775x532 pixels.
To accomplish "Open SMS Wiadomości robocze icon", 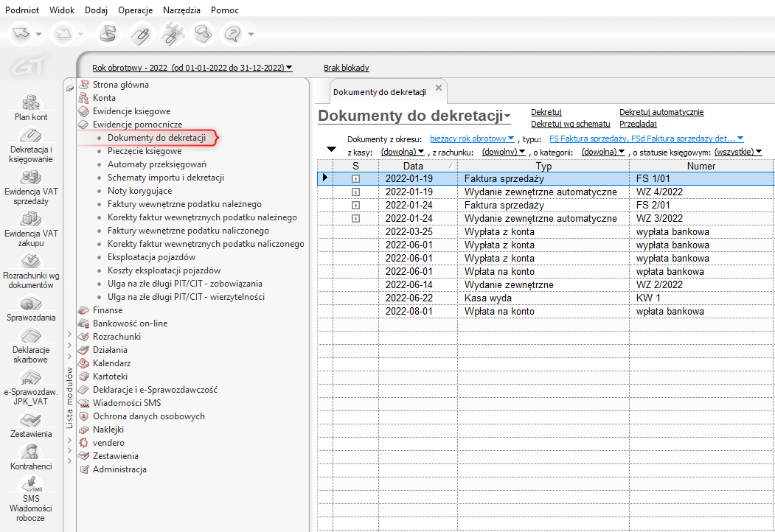I will click(31, 485).
